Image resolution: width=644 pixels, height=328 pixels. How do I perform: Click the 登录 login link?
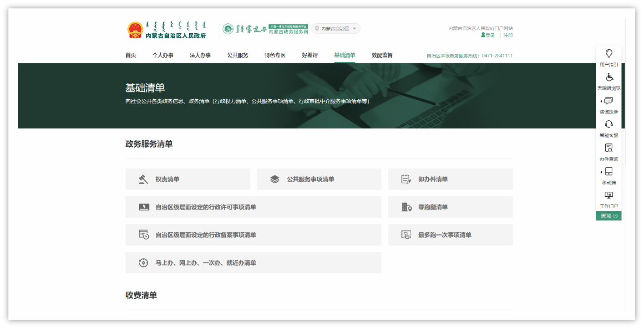(488, 36)
